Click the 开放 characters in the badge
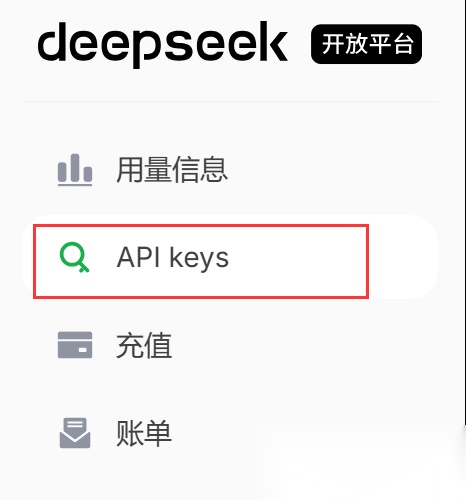 343,44
